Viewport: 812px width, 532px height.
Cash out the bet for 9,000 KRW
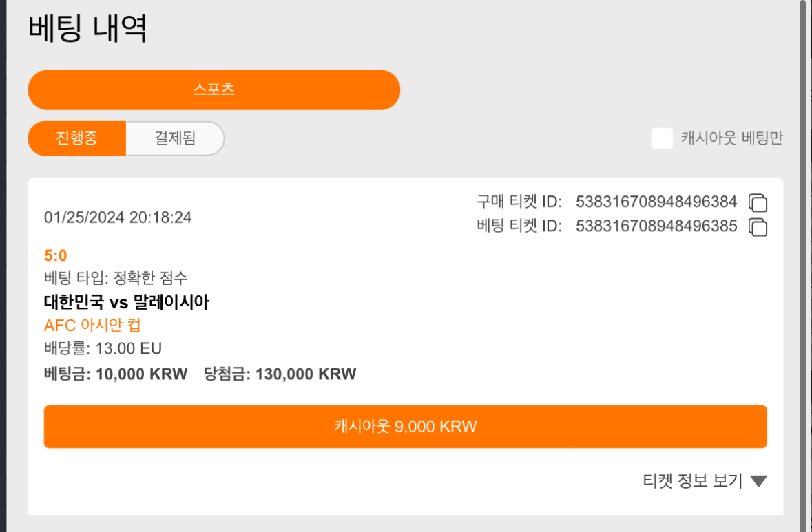[x=406, y=427]
